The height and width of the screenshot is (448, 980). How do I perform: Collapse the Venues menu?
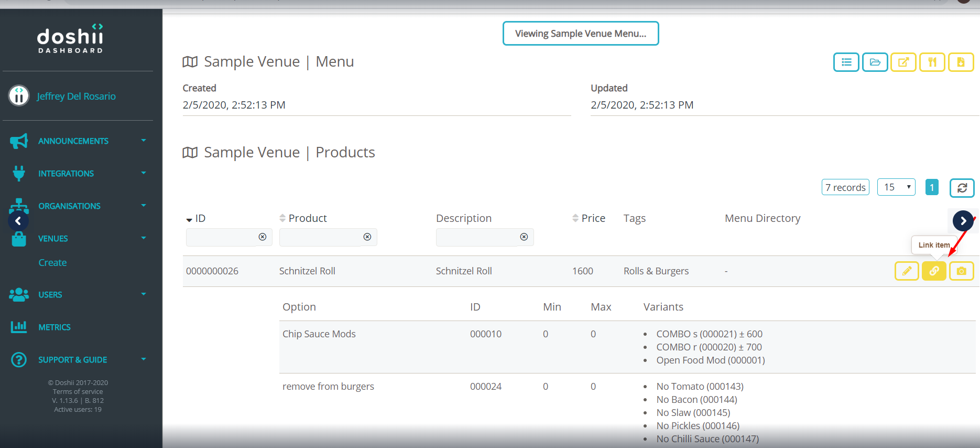click(143, 238)
